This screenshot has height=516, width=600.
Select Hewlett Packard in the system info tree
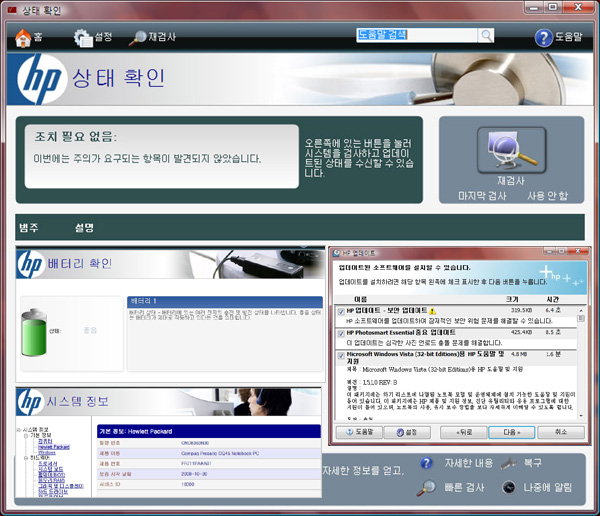(54, 447)
